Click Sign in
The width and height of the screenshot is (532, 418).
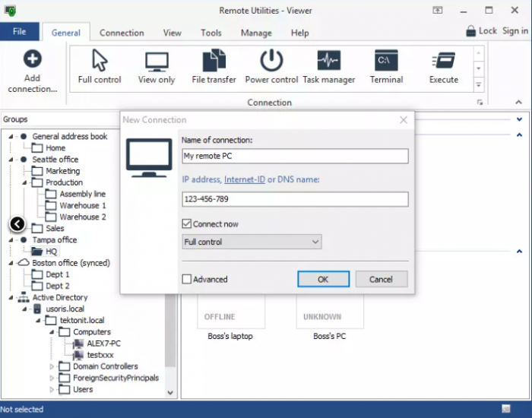point(515,31)
